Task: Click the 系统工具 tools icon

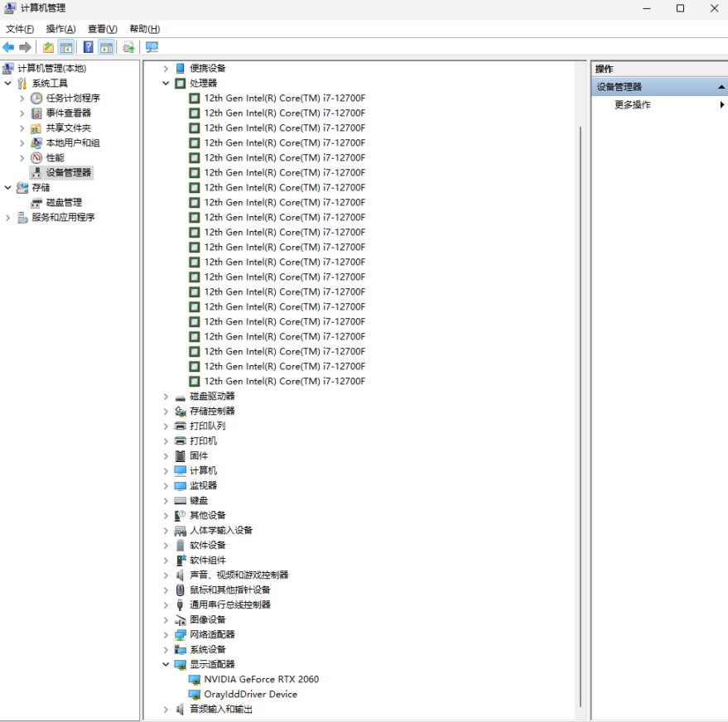Action: pos(22,83)
